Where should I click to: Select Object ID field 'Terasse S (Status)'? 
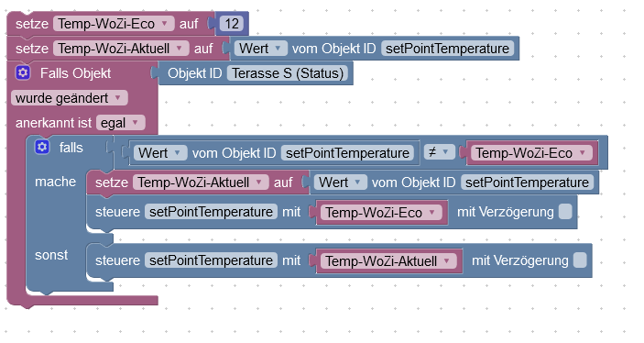288,73
